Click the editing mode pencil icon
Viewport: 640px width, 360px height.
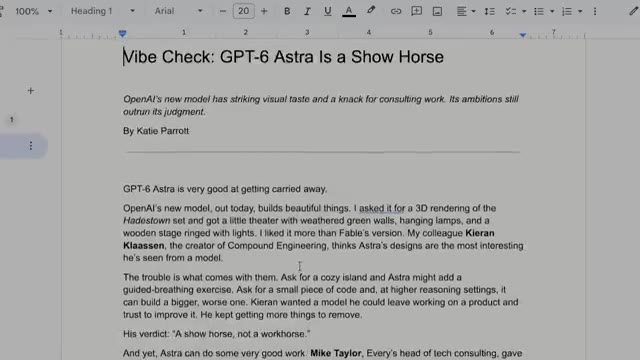click(x=633, y=11)
